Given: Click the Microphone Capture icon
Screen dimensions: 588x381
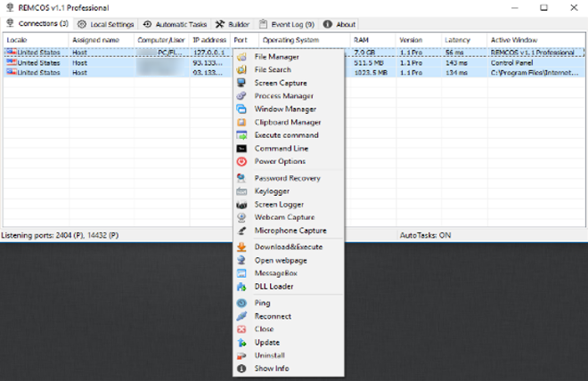Looking at the screenshot, I should [x=241, y=231].
